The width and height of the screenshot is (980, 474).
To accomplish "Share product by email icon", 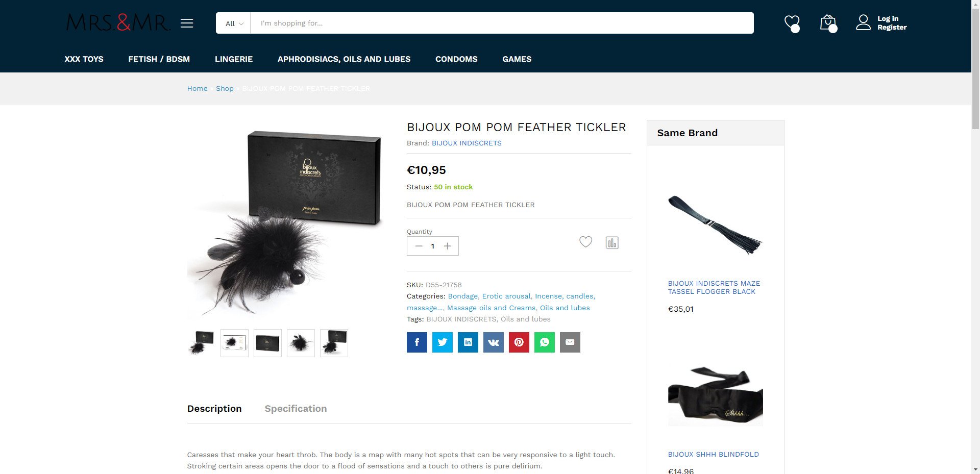I will (570, 342).
